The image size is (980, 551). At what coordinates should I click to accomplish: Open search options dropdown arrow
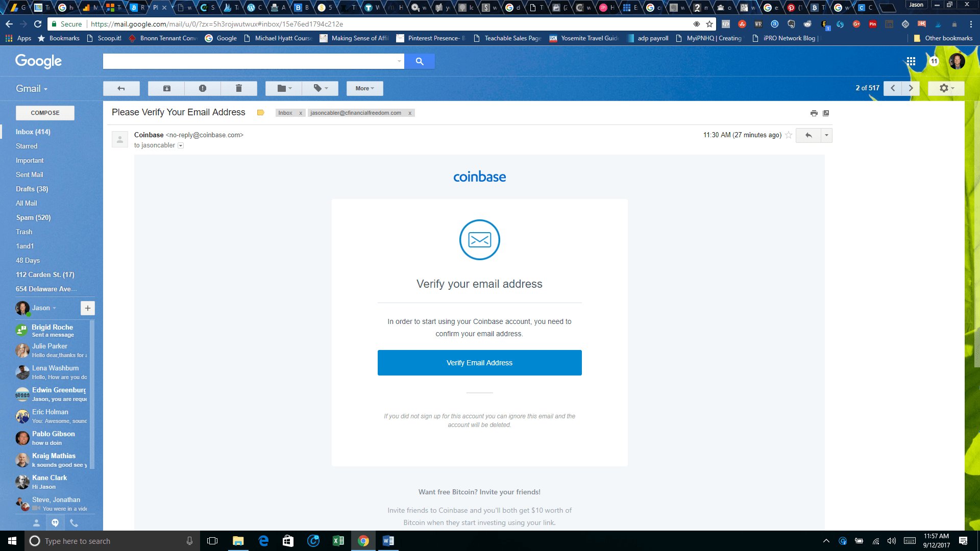tap(399, 61)
